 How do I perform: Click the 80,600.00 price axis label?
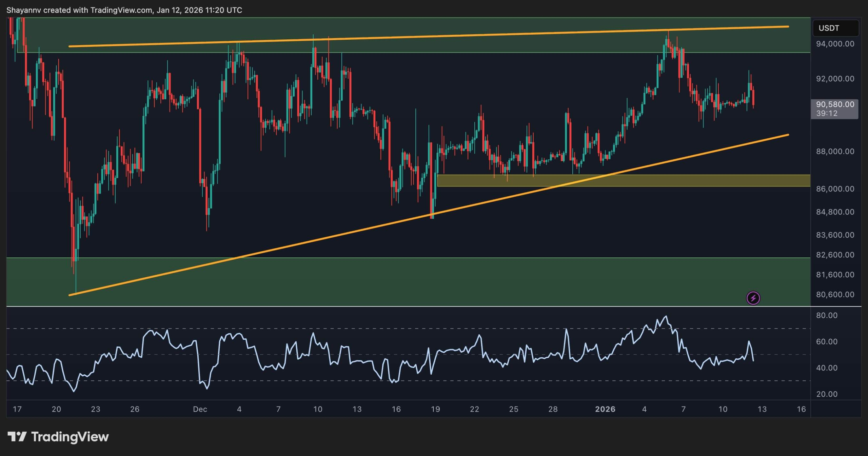tap(835, 295)
